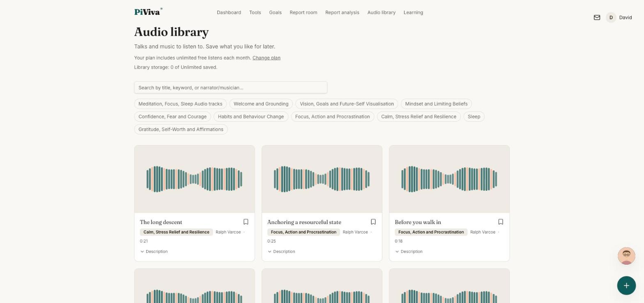This screenshot has width=644, height=303.
Task: Open "The long descent" title
Action: [x=161, y=222]
